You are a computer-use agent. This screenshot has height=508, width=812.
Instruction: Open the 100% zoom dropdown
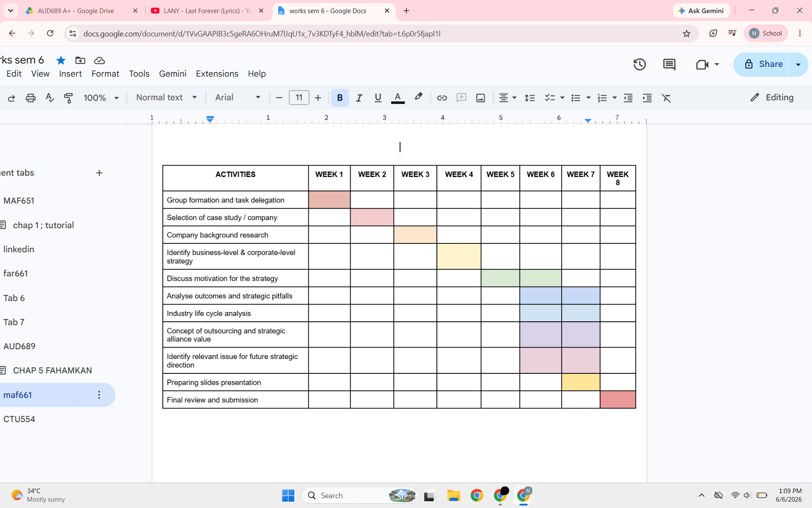coord(101,98)
